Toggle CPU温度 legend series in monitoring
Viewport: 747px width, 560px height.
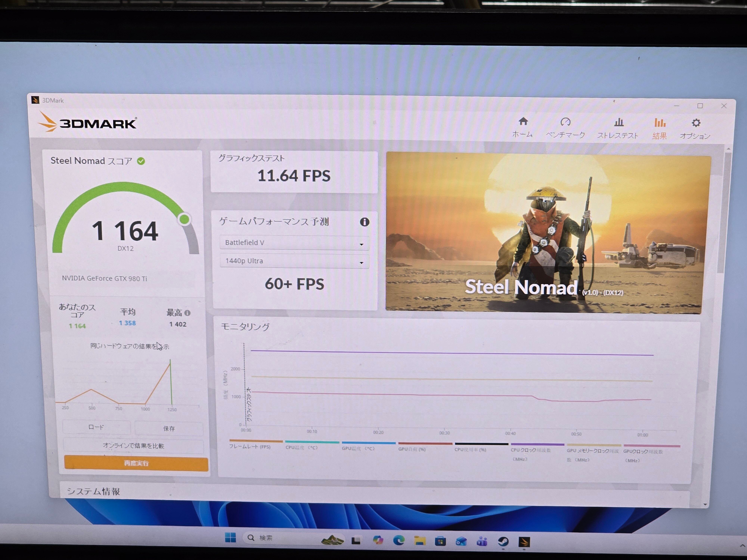point(301,448)
